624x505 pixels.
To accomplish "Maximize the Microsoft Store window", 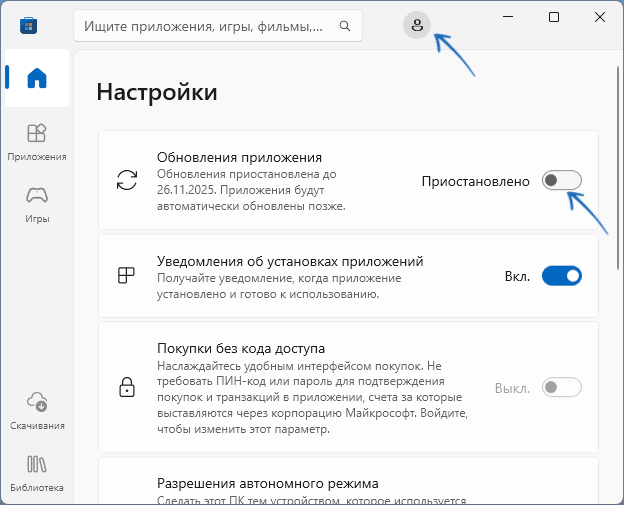I will 554,17.
